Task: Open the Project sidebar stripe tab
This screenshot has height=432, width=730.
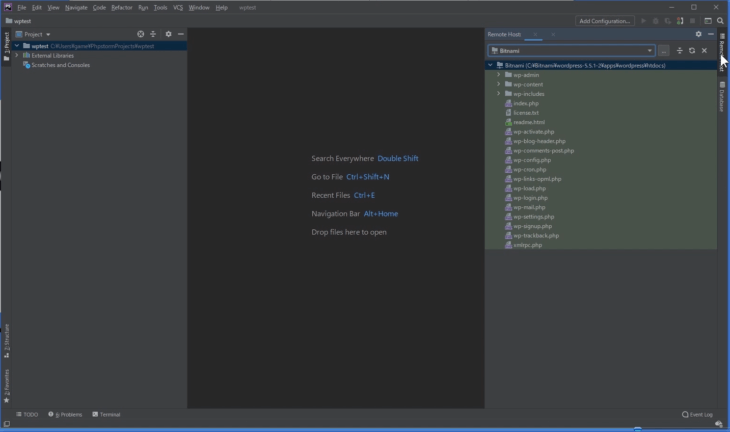Action: coord(6,47)
